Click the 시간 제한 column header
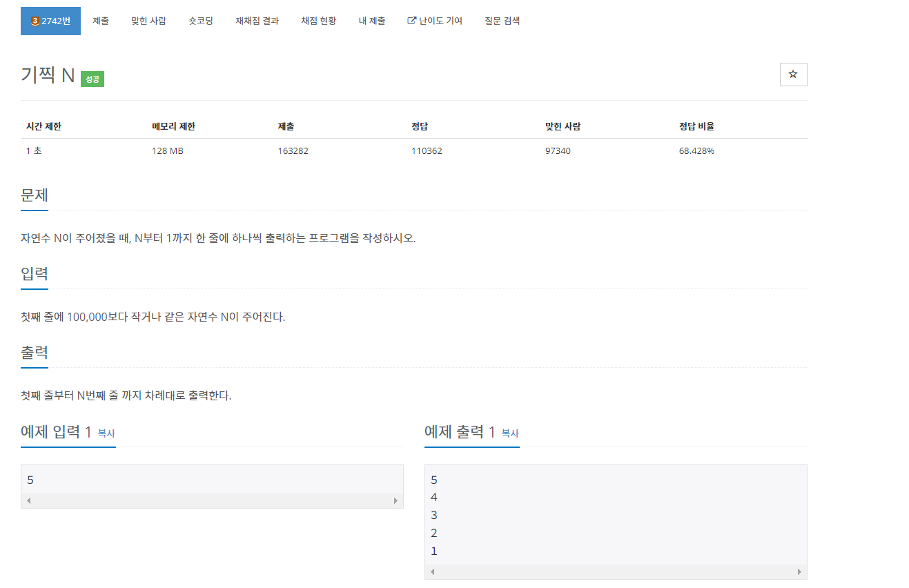Viewport: 909px width, 588px height. click(x=43, y=126)
